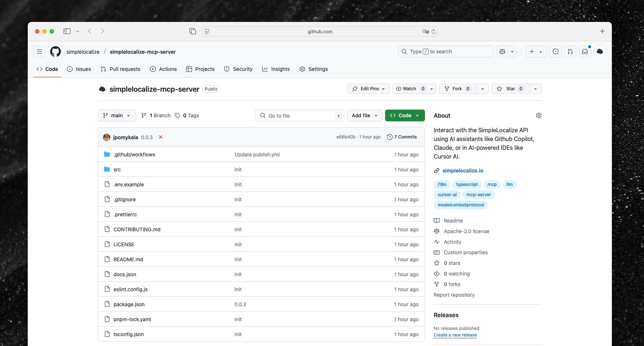644x346 pixels.
Task: Open the green Code dropdown button
Action: tap(405, 115)
